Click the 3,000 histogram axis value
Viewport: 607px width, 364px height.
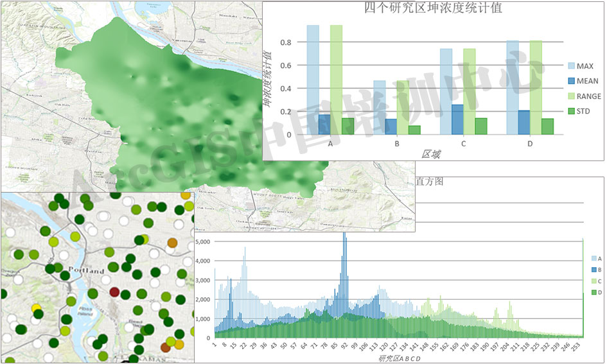[203, 281]
